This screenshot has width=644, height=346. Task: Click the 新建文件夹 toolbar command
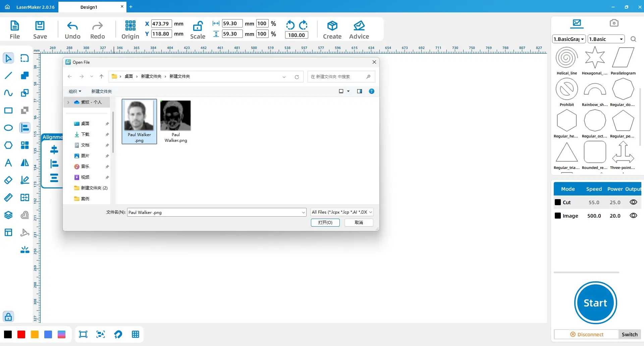(101, 91)
